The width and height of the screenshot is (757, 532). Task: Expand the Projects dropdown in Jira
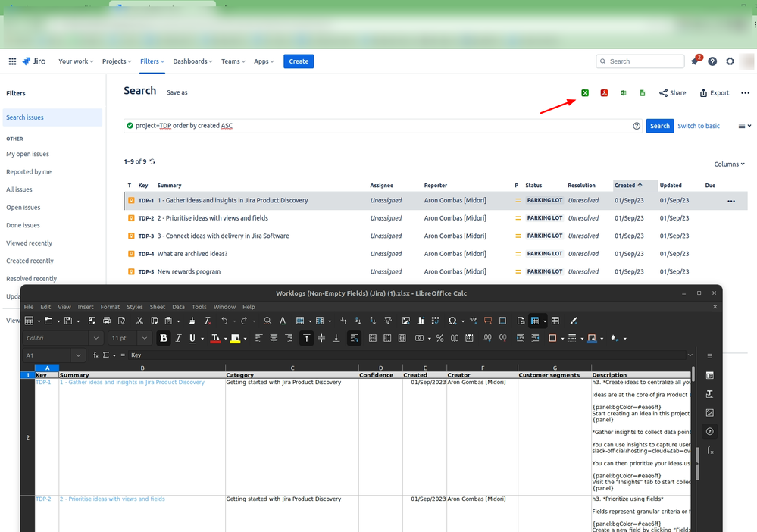click(x=117, y=61)
